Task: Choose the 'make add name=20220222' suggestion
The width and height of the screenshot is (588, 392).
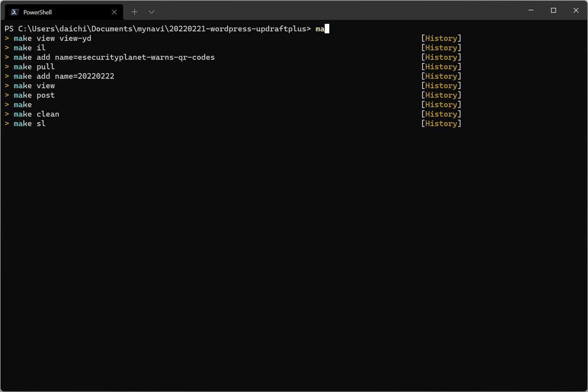Action: click(64, 76)
